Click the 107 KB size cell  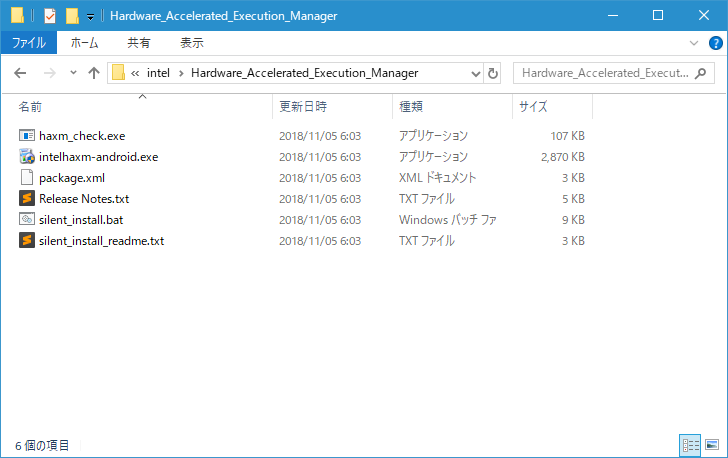point(567,136)
